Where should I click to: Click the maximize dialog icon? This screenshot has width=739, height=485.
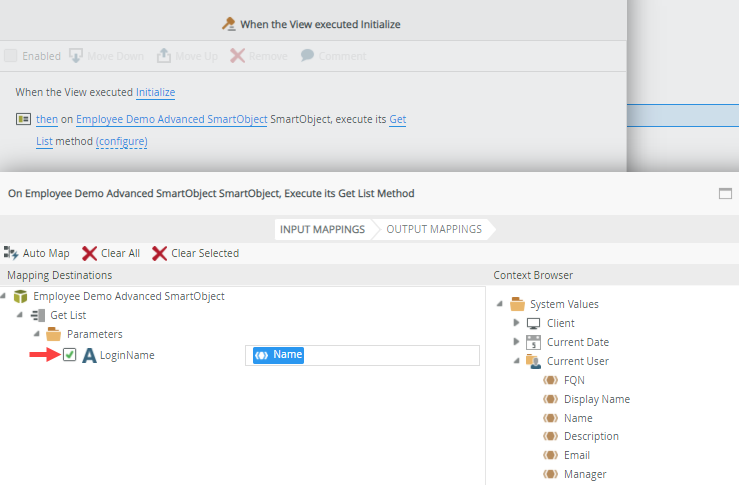tap(725, 193)
